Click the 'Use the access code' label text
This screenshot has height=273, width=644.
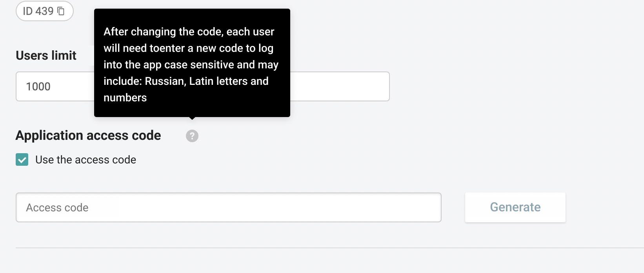click(x=86, y=159)
